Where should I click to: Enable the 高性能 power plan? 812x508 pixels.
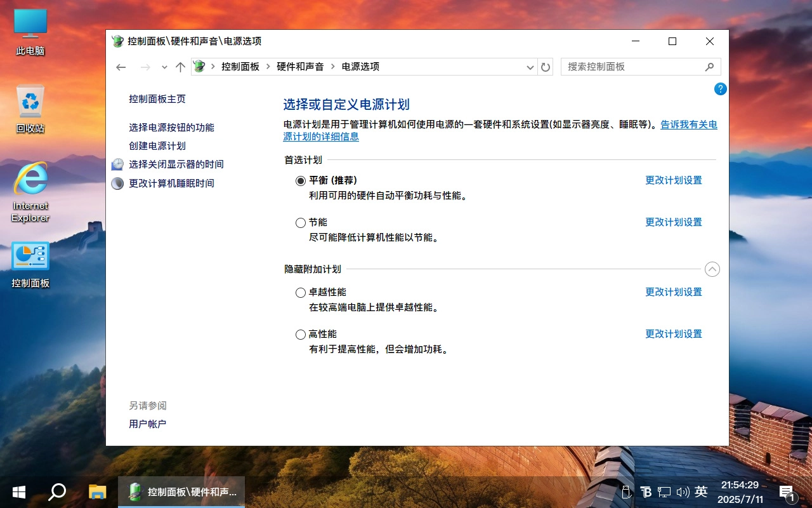[x=300, y=334]
